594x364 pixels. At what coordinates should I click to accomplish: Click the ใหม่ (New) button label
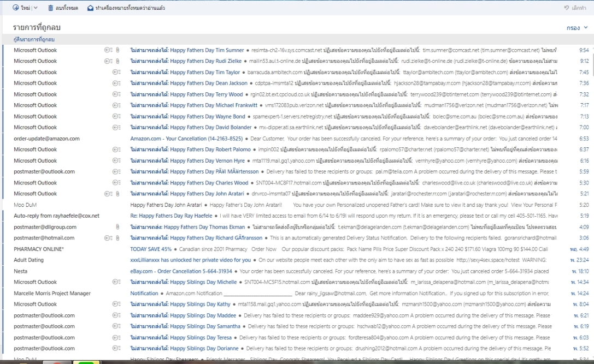click(x=26, y=8)
